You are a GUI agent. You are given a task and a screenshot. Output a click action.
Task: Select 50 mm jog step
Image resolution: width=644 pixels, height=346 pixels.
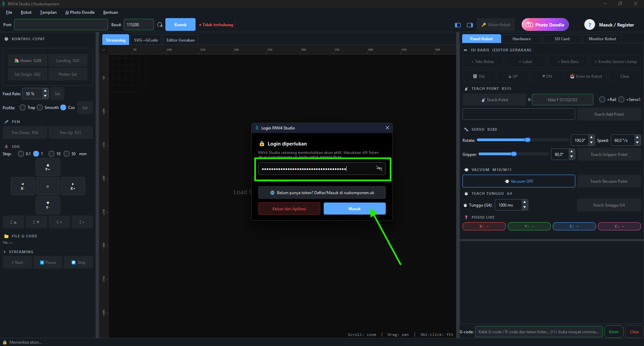(66, 154)
